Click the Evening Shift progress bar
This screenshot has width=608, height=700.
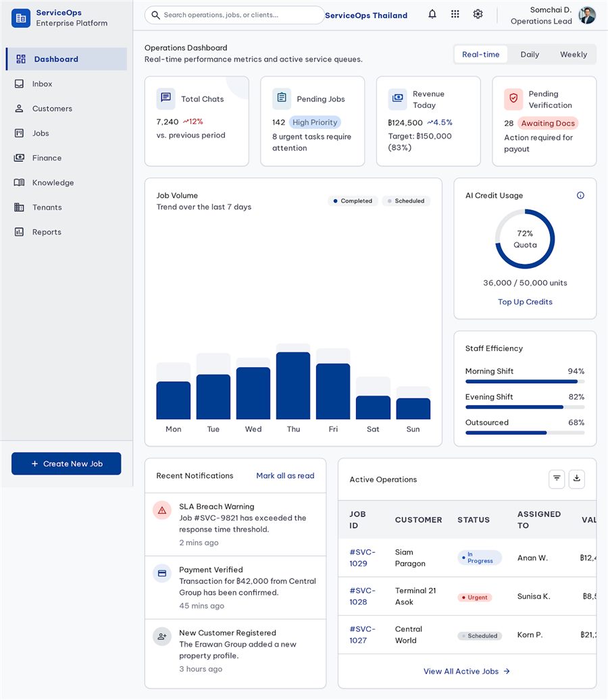[525, 407]
